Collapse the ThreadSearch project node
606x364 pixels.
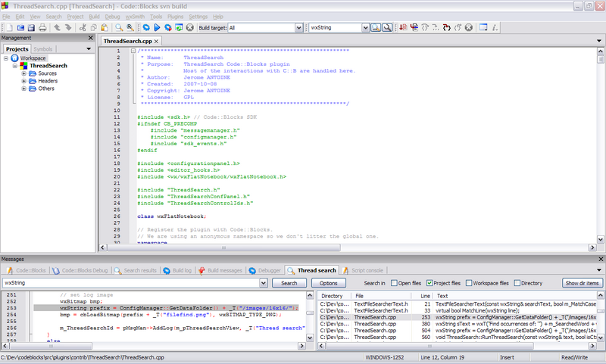click(x=14, y=66)
